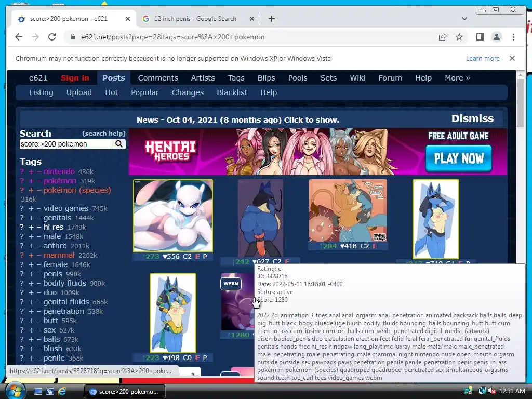Click the e621 home link
Image resolution: width=532 pixels, height=399 pixels.
tap(38, 78)
